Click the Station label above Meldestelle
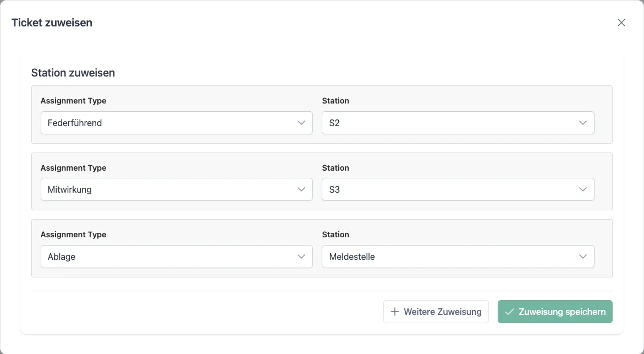This screenshot has height=354, width=644. (335, 235)
